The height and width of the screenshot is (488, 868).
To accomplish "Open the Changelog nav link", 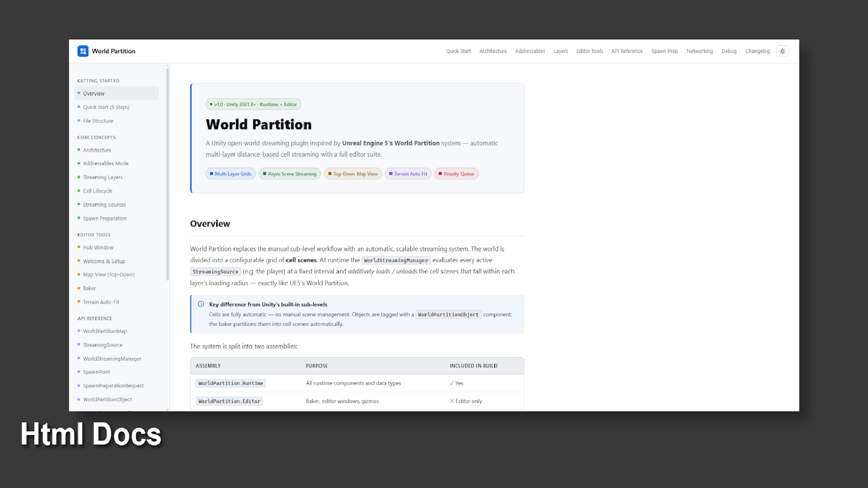I will point(757,51).
